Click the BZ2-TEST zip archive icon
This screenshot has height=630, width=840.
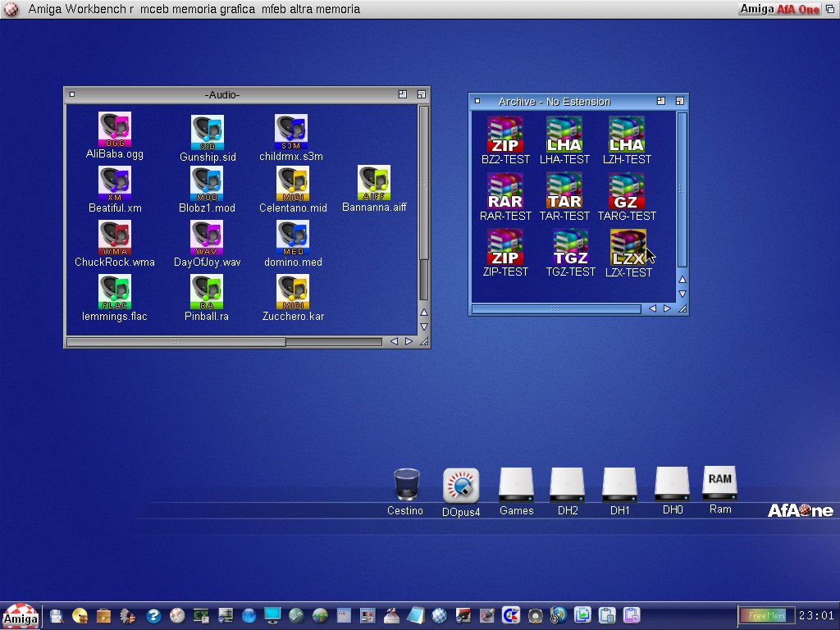tap(505, 135)
